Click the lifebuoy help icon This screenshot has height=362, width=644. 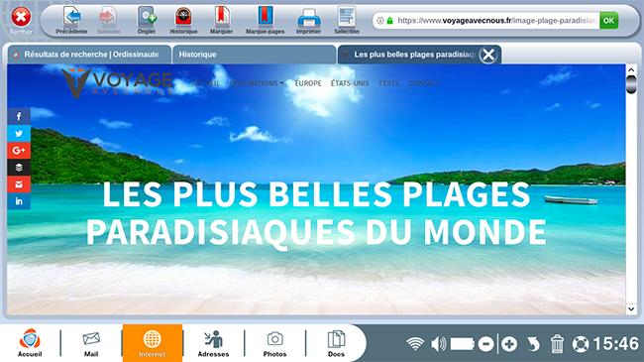[581, 344]
